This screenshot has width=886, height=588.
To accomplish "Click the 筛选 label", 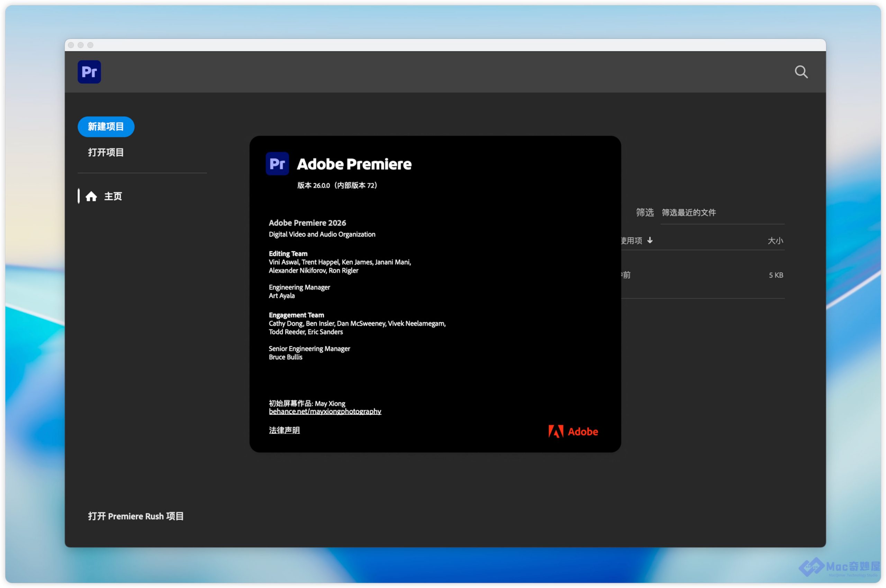I will pos(644,212).
